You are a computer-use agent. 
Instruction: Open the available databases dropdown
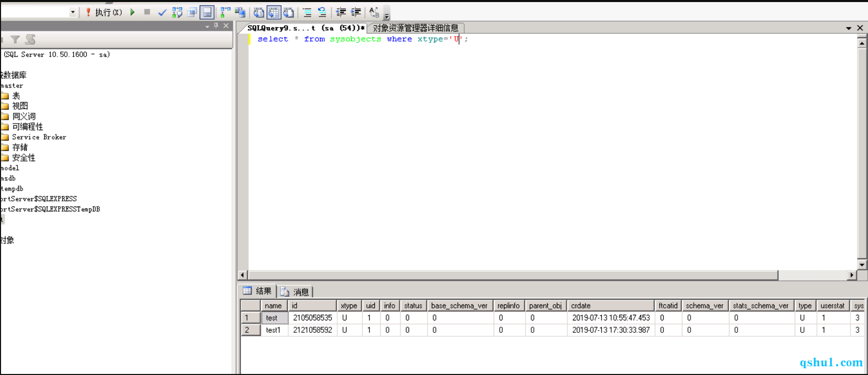click(73, 12)
